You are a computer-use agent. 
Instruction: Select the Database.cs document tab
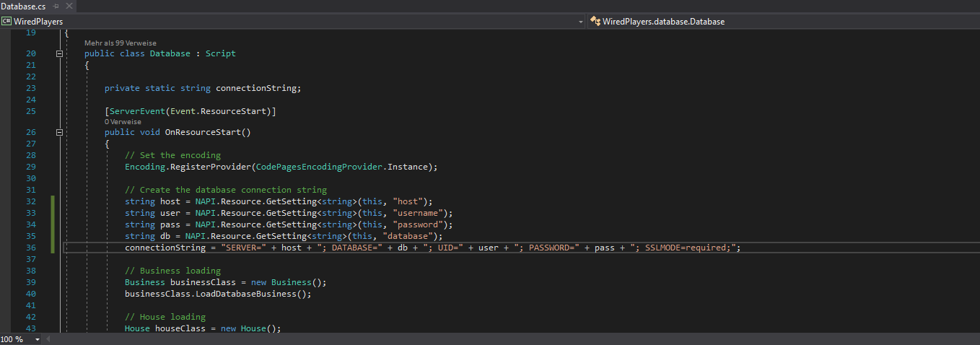point(23,6)
